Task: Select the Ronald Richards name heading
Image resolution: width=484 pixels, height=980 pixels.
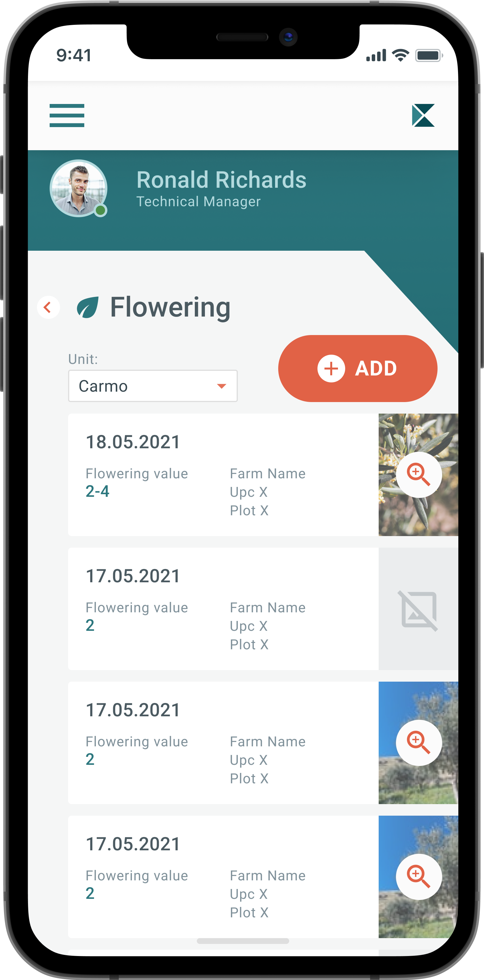Action: tap(221, 180)
